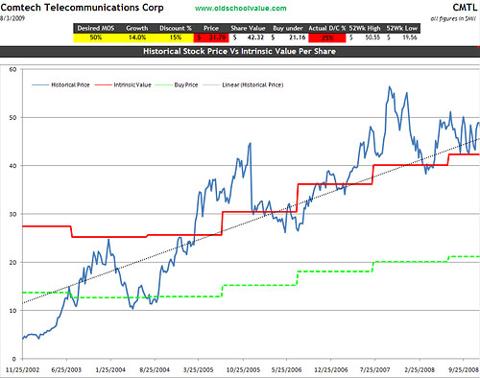Click the 52Wk Low header cell
The width and height of the screenshot is (480, 378).
click(402, 28)
